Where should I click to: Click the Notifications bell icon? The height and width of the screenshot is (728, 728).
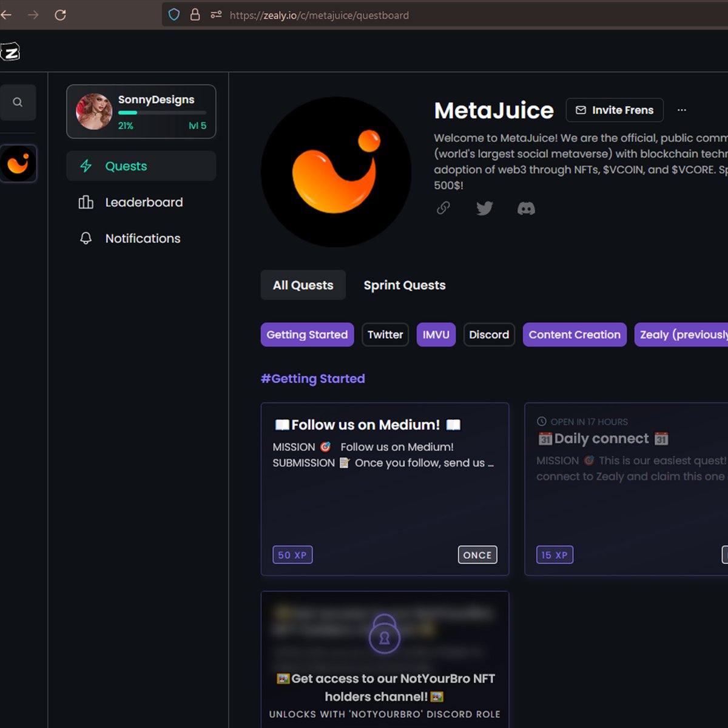(x=86, y=238)
